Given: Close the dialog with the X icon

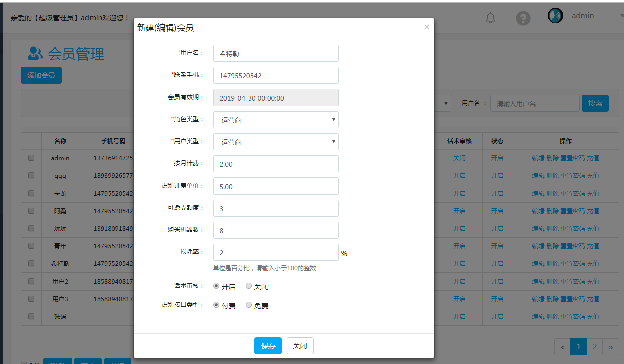Looking at the screenshot, I should (427, 27).
